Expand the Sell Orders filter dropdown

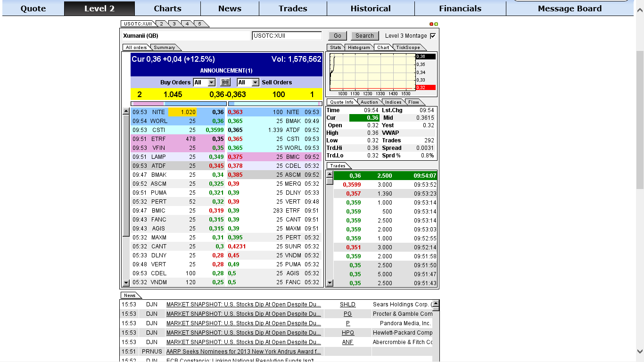(x=255, y=82)
